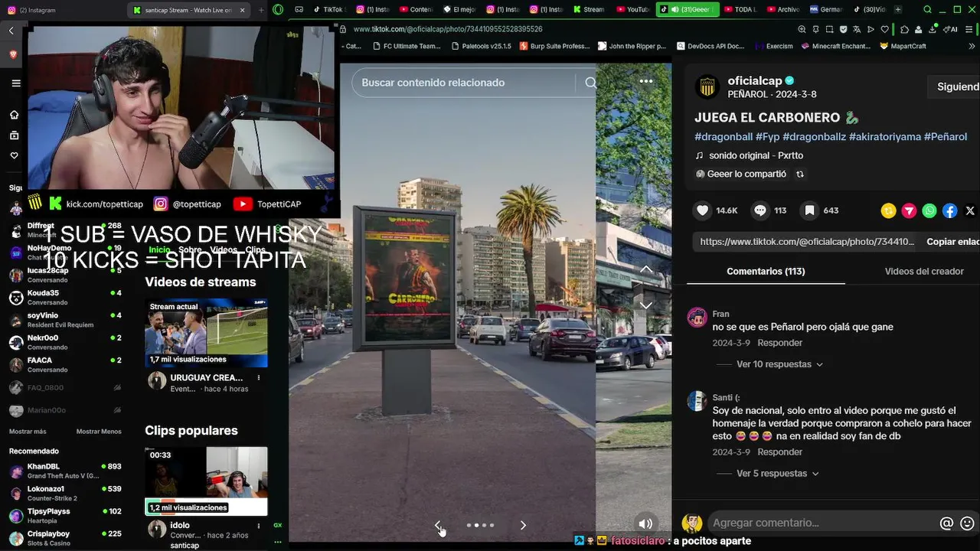Click Mostrar Menos in the channel list
The image size is (980, 551).
pyautogui.click(x=99, y=432)
